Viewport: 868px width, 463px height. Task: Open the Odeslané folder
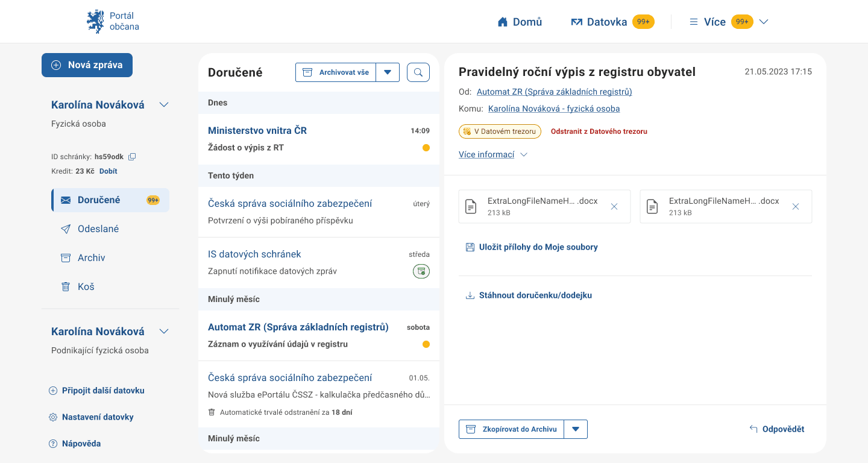(98, 229)
